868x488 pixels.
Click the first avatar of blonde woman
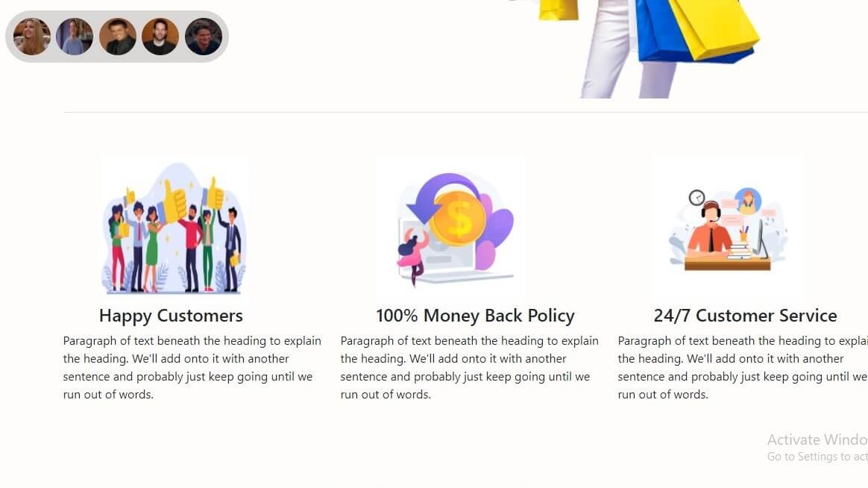(32, 37)
